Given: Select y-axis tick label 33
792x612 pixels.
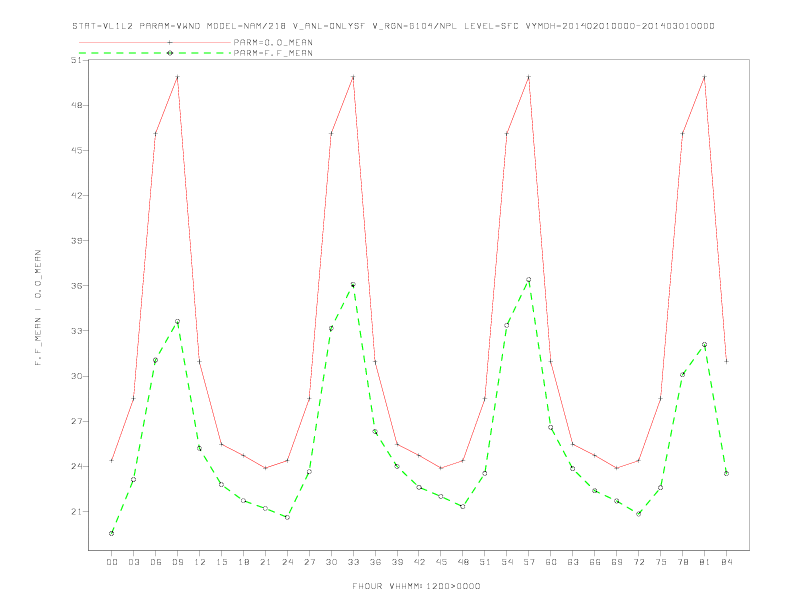Looking at the screenshot, I should coord(76,331).
